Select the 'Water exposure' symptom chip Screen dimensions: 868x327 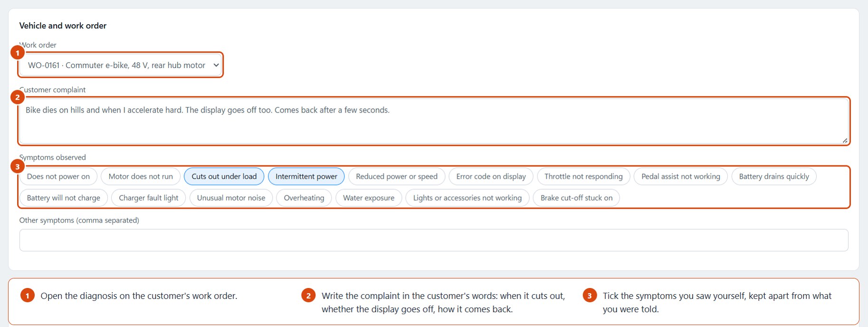tap(369, 198)
